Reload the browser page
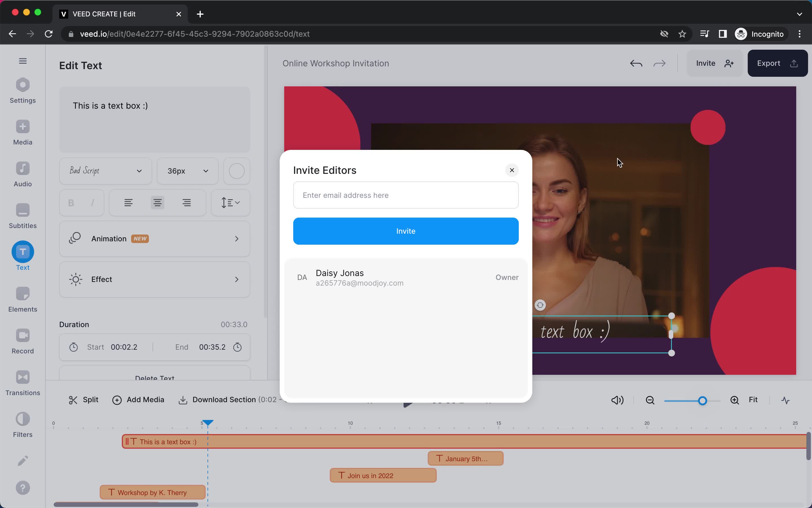This screenshot has height=508, width=812. (49, 34)
